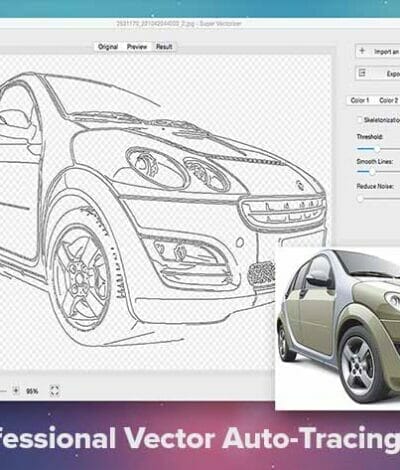Click the Reduce Noise slider handle
The image size is (400, 470).
[360, 199]
